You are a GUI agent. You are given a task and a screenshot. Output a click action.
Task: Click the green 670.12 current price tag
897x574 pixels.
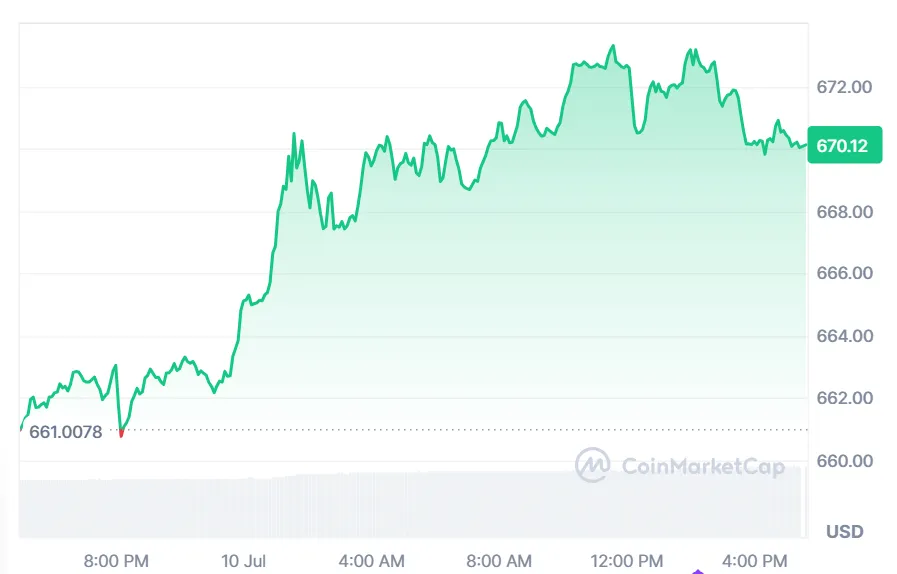[x=843, y=146]
